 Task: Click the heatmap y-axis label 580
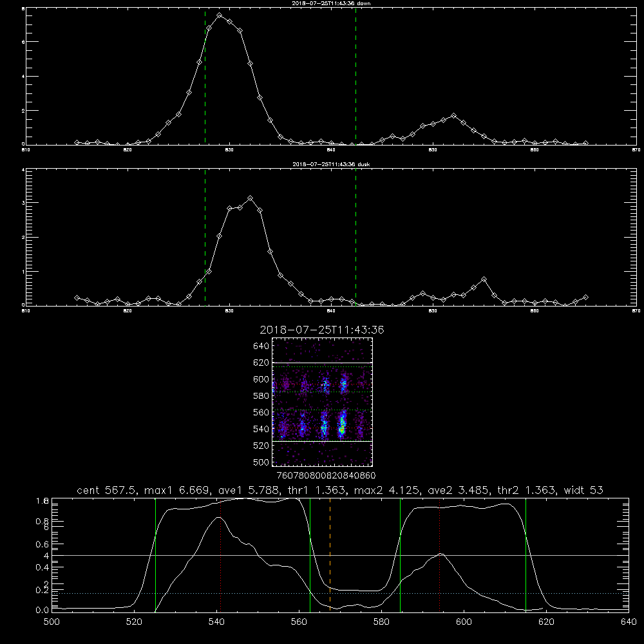pos(261,396)
